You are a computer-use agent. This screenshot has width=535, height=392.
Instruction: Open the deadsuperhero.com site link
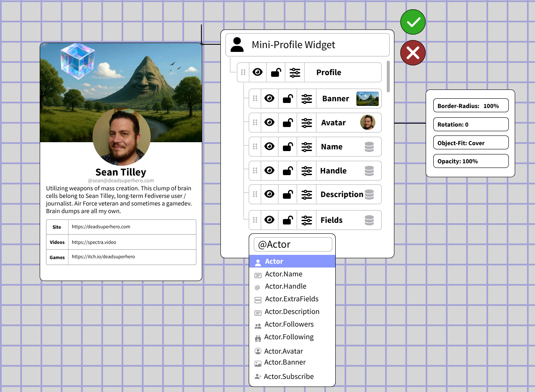pos(101,227)
